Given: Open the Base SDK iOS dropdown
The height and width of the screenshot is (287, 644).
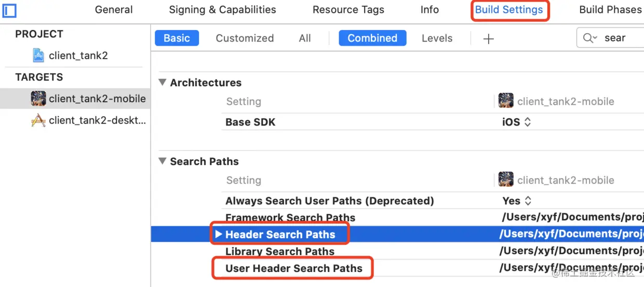Looking at the screenshot, I should pos(516,122).
